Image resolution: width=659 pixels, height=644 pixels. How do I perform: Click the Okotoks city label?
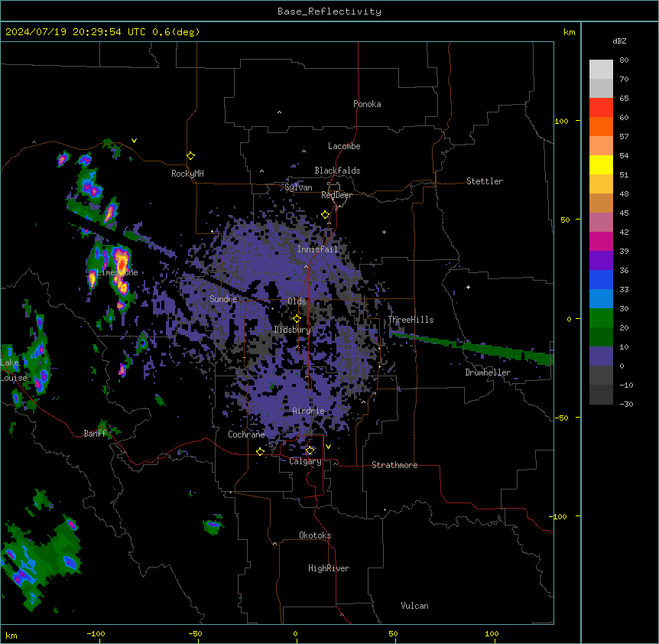click(315, 535)
